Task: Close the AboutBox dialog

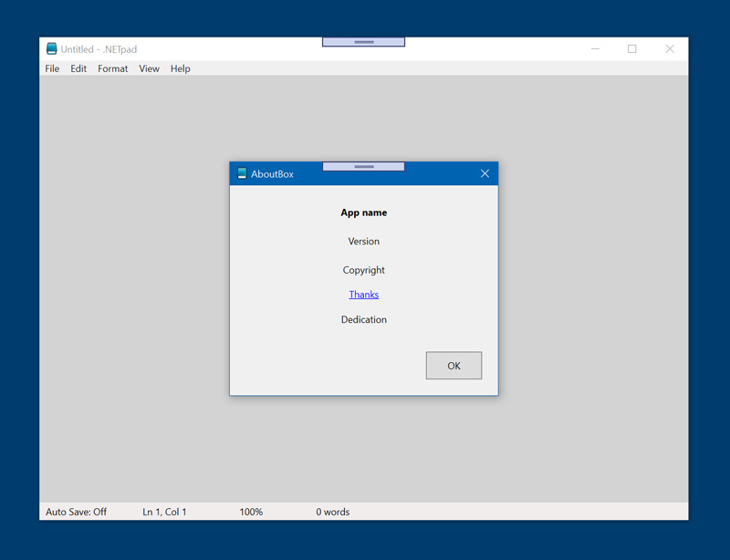Action: click(x=485, y=173)
